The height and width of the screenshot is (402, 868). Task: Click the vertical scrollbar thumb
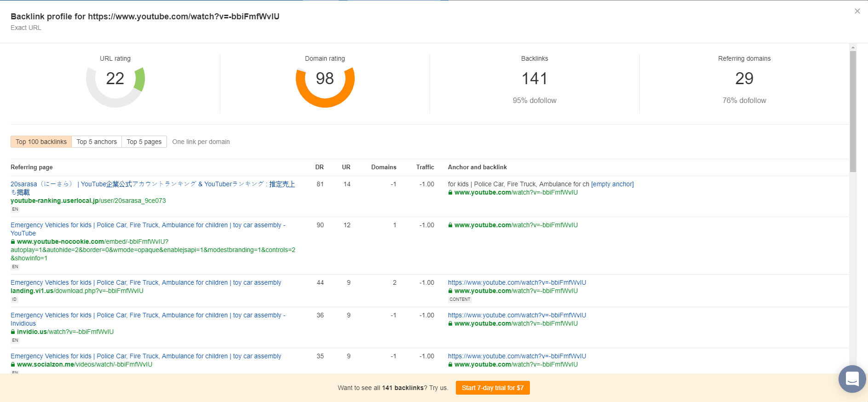click(853, 111)
